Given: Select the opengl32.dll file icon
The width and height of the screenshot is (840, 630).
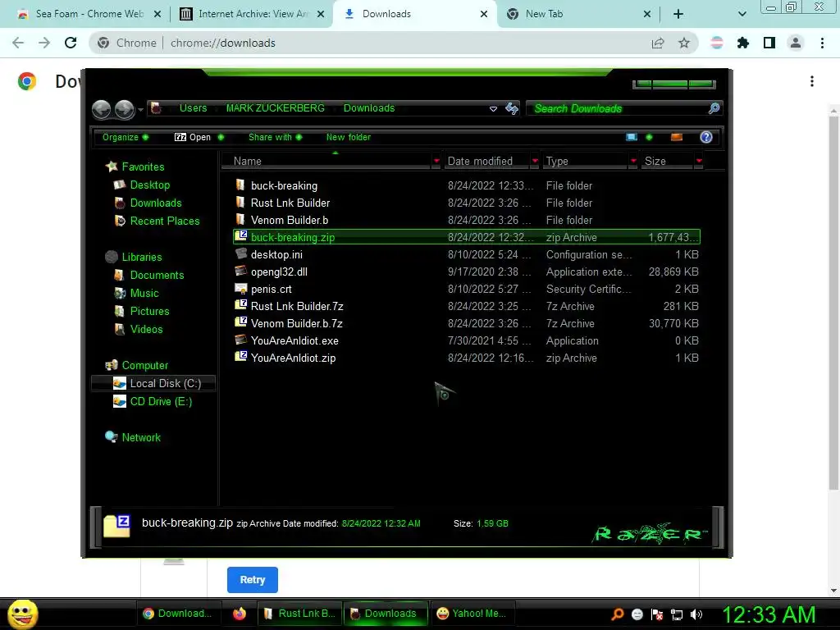Looking at the screenshot, I should click(240, 272).
